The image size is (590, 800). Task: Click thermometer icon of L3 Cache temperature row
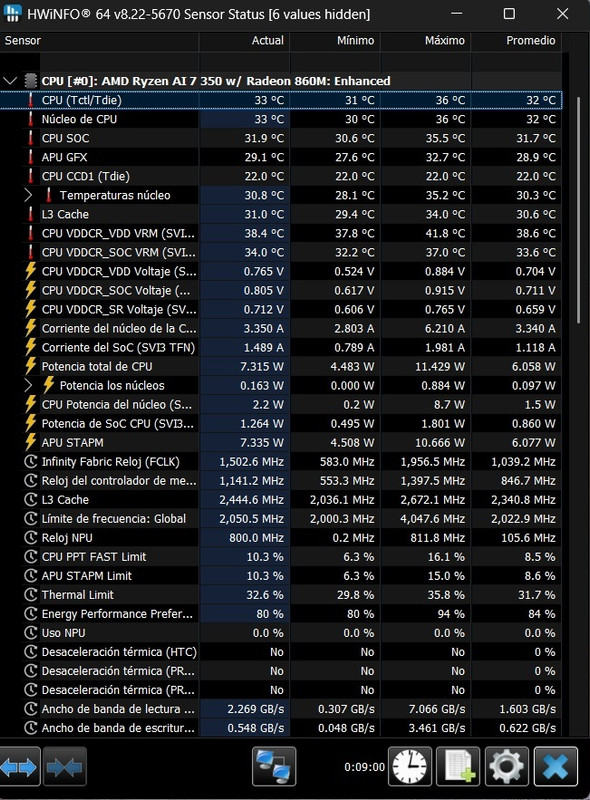31,214
